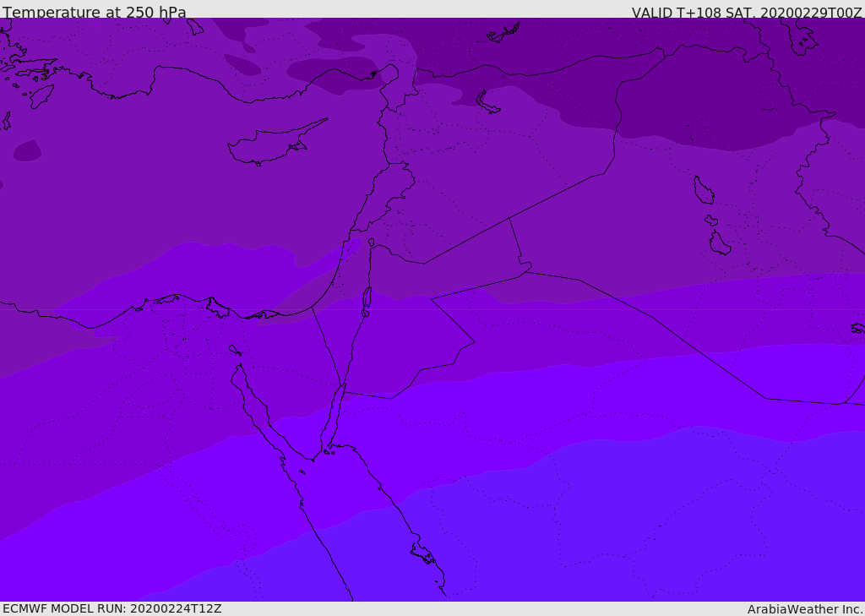Click the Dead Sea outline
Screen dimensions: 865x616
(x=367, y=298)
